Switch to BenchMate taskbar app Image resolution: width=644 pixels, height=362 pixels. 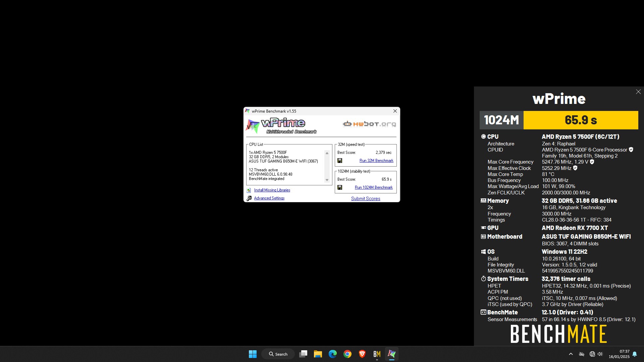click(x=377, y=354)
